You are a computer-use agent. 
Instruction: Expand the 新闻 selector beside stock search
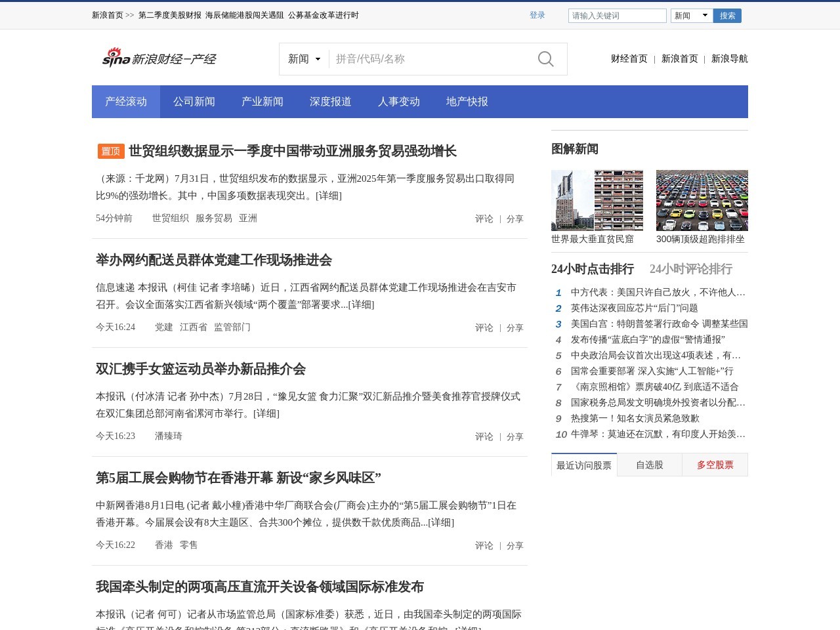pos(304,59)
